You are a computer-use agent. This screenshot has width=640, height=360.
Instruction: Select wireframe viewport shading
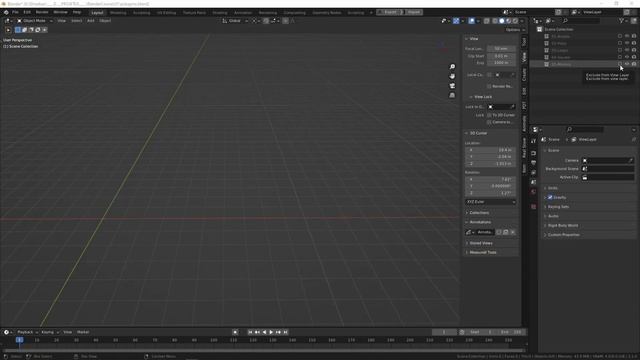pos(495,21)
